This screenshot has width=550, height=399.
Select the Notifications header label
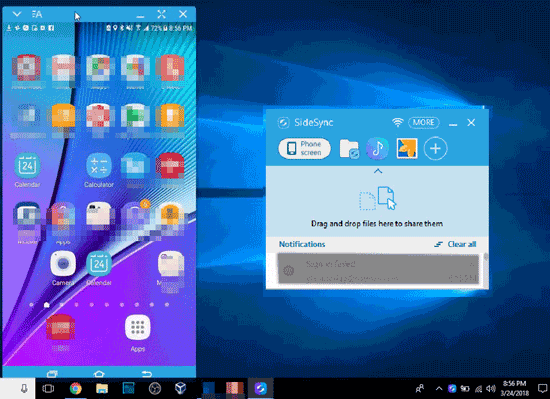[302, 244]
